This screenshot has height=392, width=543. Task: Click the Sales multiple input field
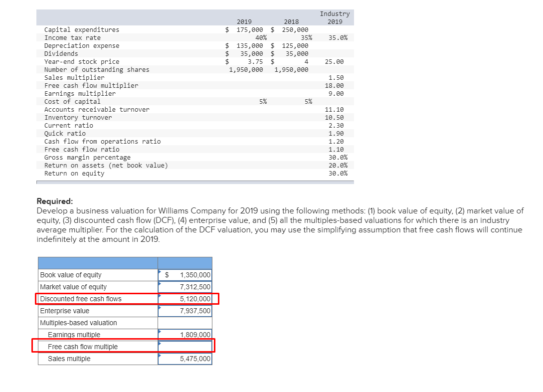(x=185, y=359)
